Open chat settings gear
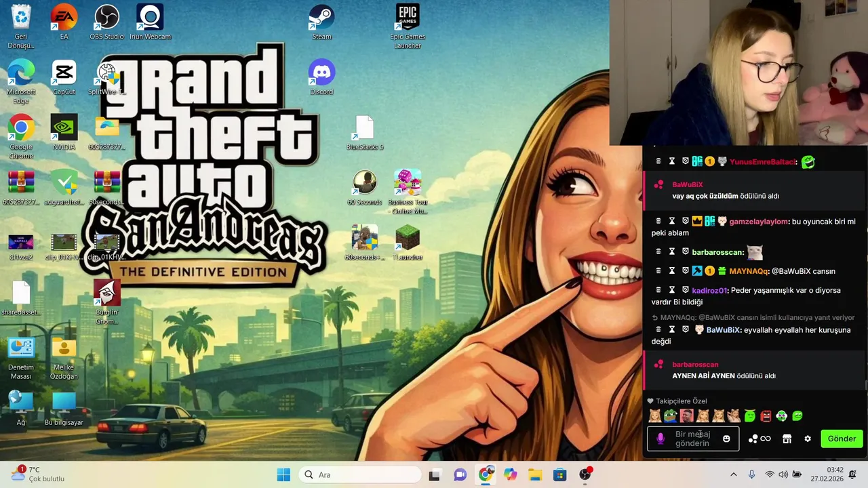 (808, 439)
